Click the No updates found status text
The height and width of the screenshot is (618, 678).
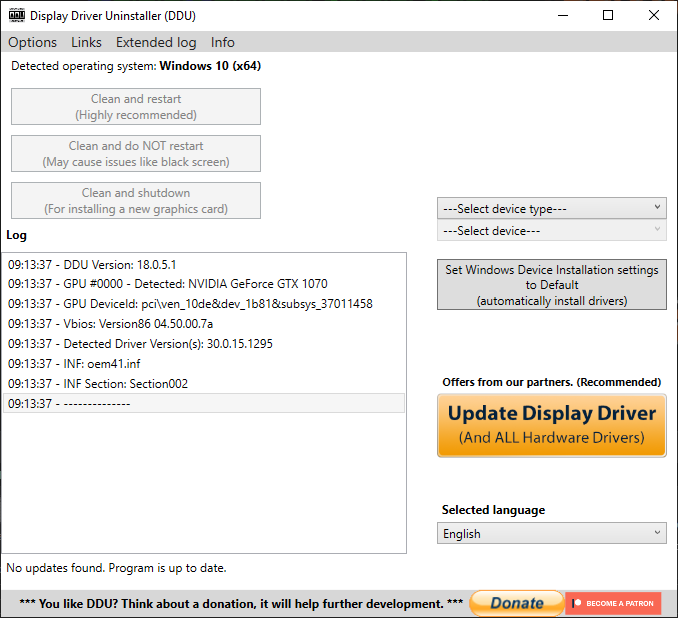tap(116, 568)
